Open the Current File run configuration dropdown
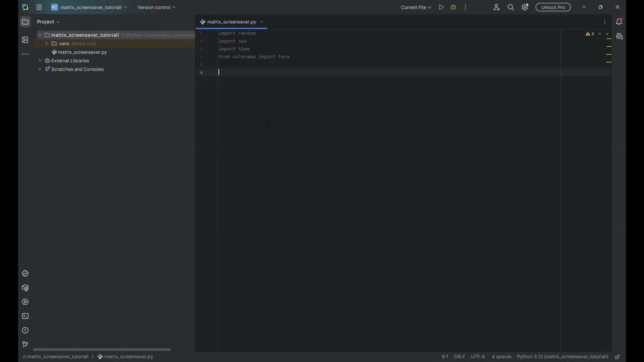Image resolution: width=644 pixels, height=362 pixels. click(x=416, y=7)
